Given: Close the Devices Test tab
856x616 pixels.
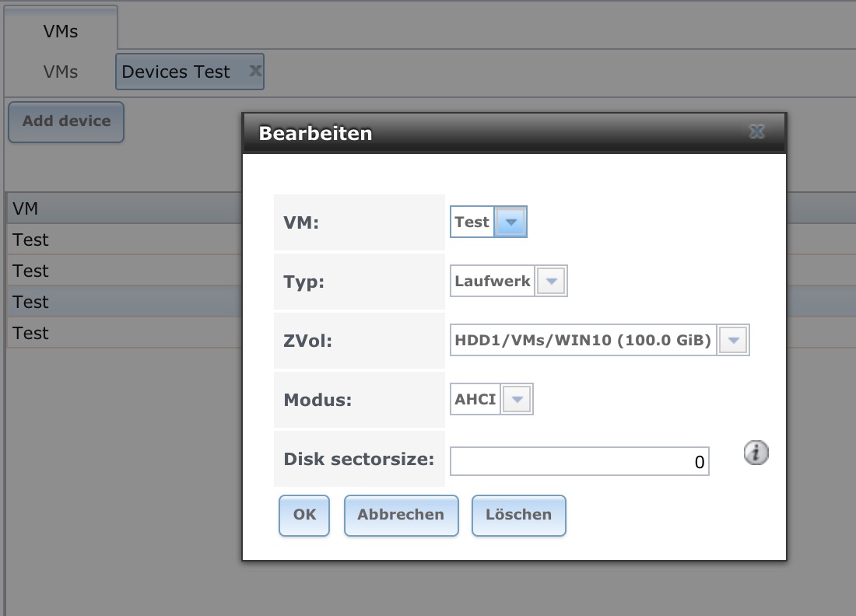Looking at the screenshot, I should click(254, 71).
